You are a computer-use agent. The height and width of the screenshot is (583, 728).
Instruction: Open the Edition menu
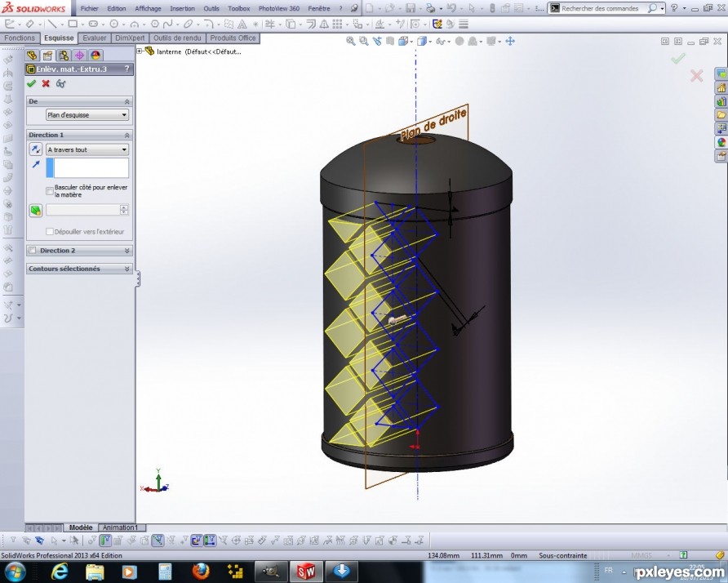pyautogui.click(x=117, y=8)
